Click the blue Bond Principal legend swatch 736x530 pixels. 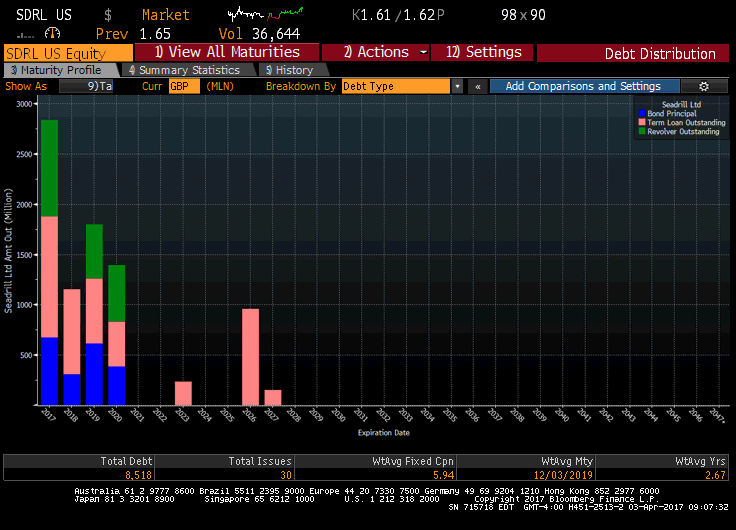(x=642, y=113)
